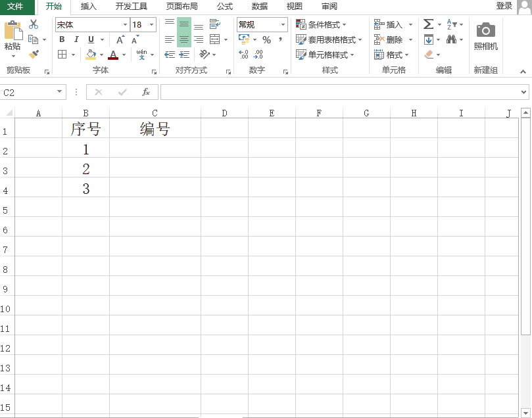Toggle center horizontal alignment

click(x=184, y=39)
